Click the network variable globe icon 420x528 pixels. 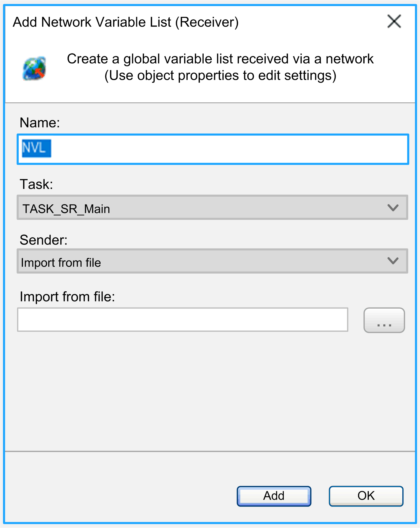[x=34, y=68]
